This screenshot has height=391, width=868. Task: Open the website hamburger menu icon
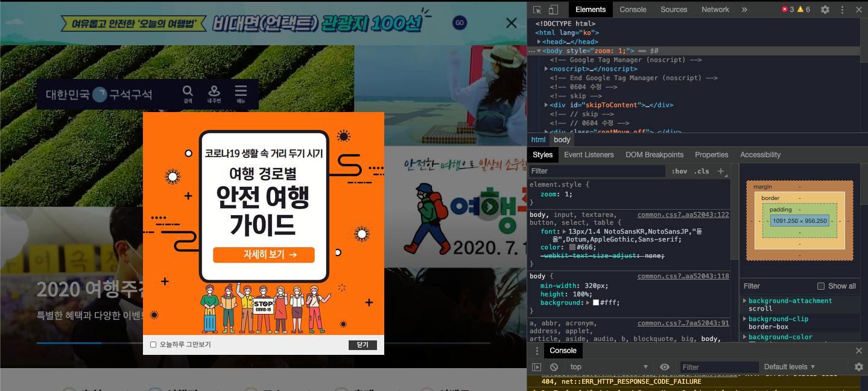pos(241,94)
